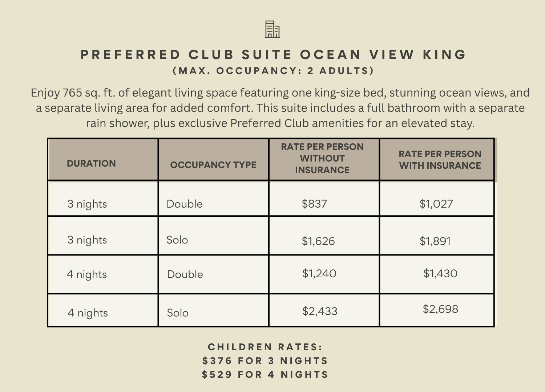Image resolution: width=545 pixels, height=392 pixels.
Task: Select the Occupancy Type column header
Action: point(213,165)
